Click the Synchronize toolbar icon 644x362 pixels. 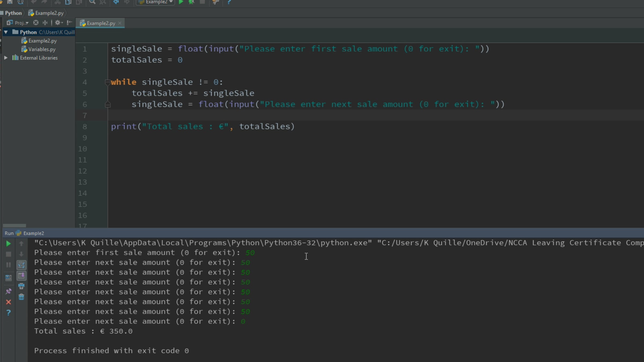tap(20, 2)
